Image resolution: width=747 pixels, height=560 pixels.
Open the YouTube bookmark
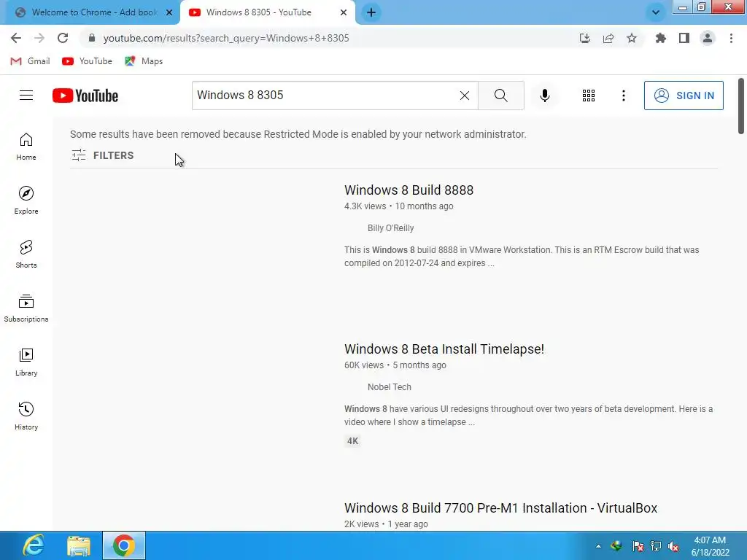[88, 61]
